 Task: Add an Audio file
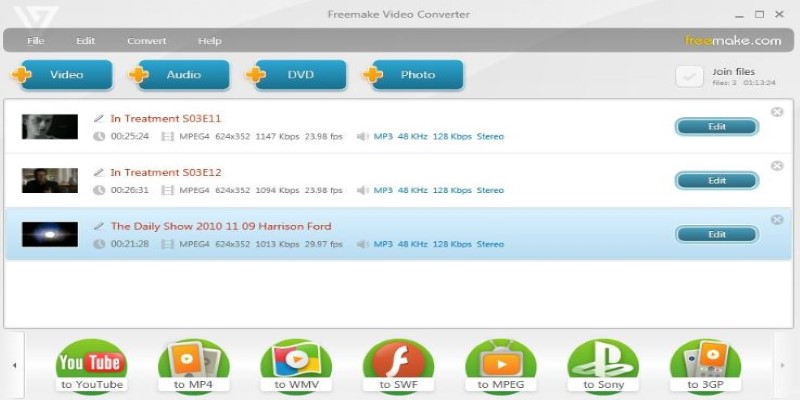[x=179, y=74]
